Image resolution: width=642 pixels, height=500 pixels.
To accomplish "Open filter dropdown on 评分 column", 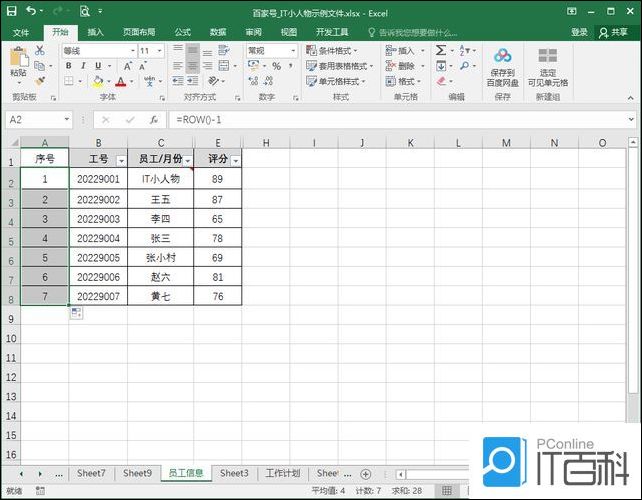I will tap(235, 160).
